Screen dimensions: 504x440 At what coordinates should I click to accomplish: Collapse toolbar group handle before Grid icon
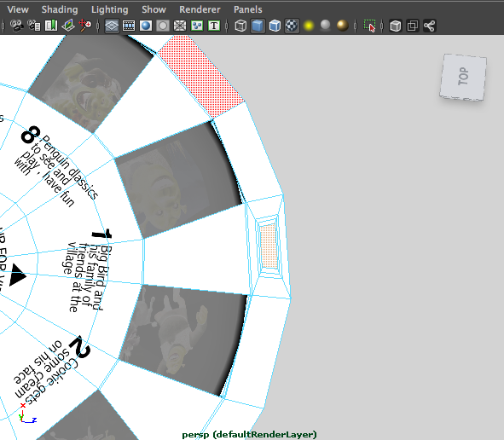click(x=98, y=26)
